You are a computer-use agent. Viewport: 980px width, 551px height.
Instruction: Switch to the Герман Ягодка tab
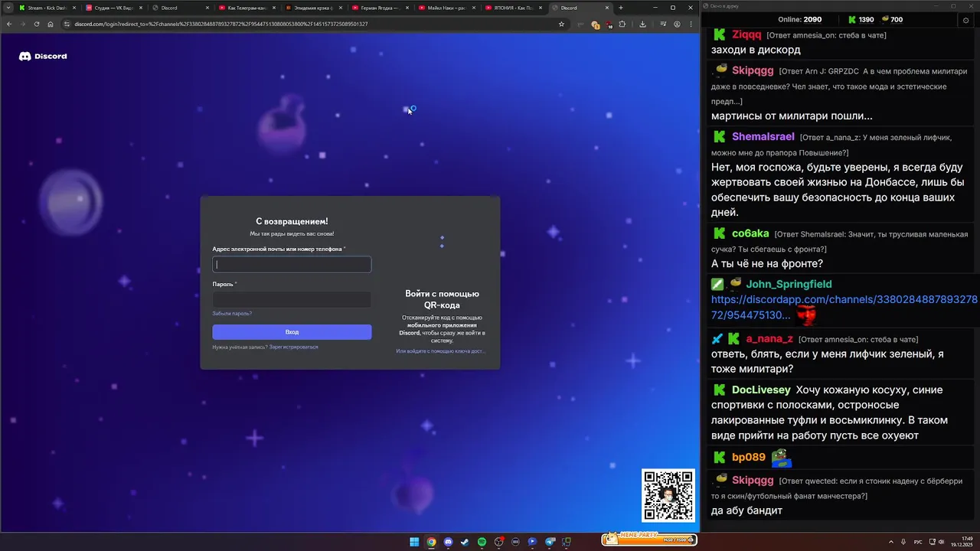tap(379, 8)
